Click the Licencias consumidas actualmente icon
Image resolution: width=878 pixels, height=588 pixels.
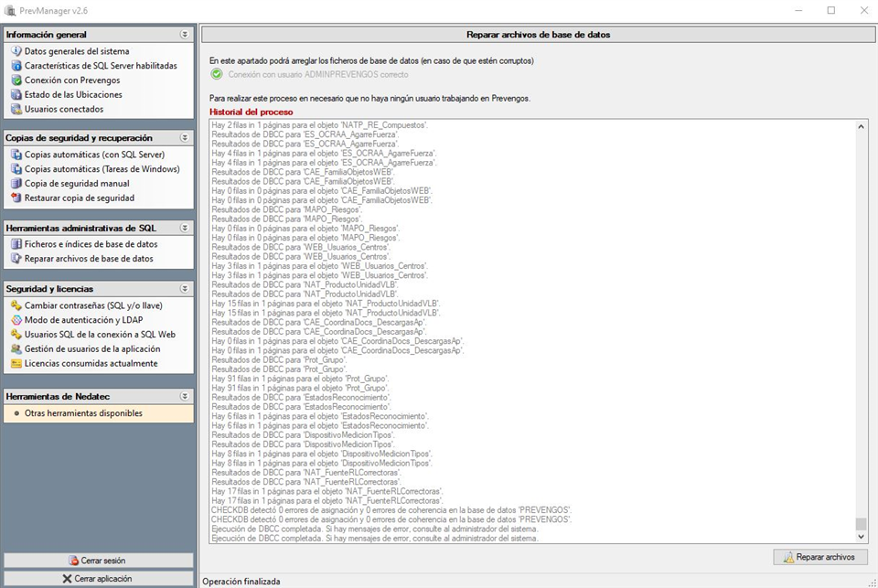tap(16, 363)
